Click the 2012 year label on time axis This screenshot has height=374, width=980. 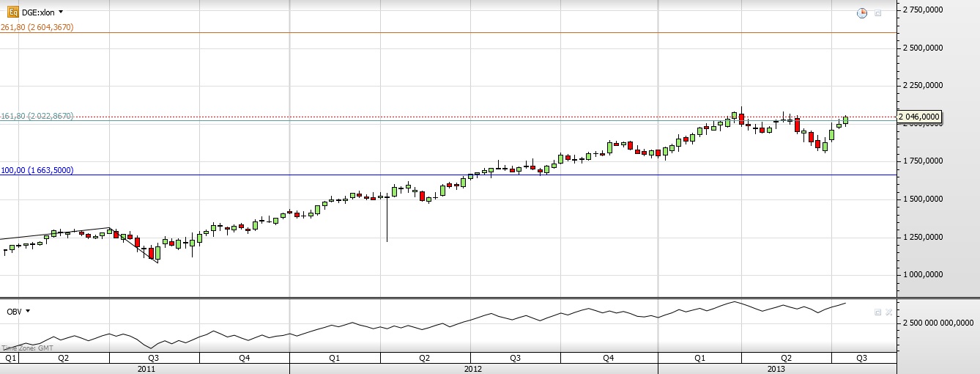[473, 370]
